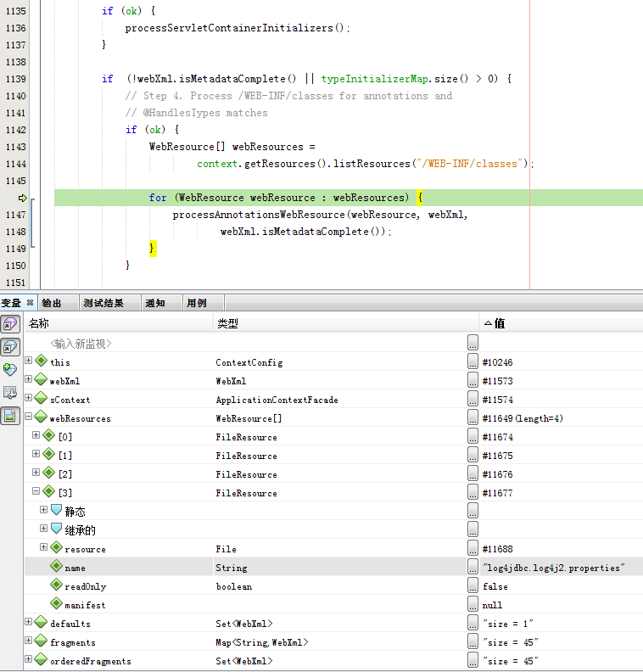Open value editor button for resource row
This screenshot has width=643, height=672.
coord(472,548)
